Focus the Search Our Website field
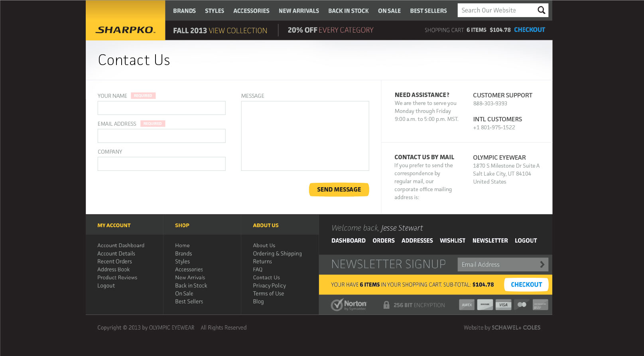 (x=496, y=10)
